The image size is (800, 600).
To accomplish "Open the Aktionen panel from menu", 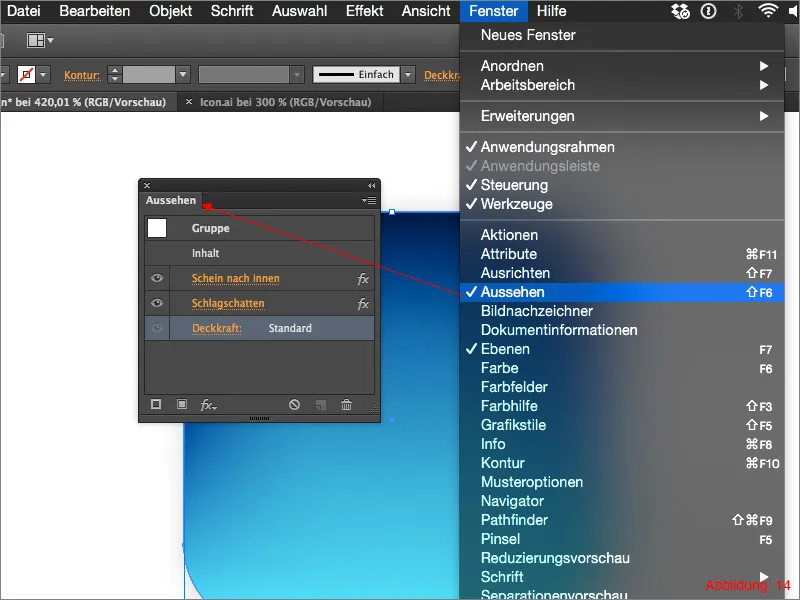I will point(622,235).
